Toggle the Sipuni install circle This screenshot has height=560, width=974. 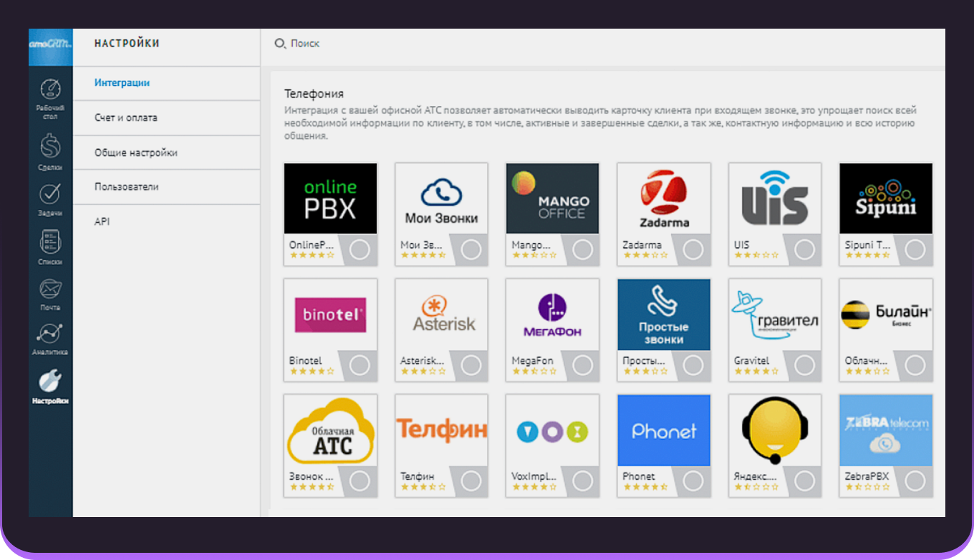pyautogui.click(x=915, y=249)
